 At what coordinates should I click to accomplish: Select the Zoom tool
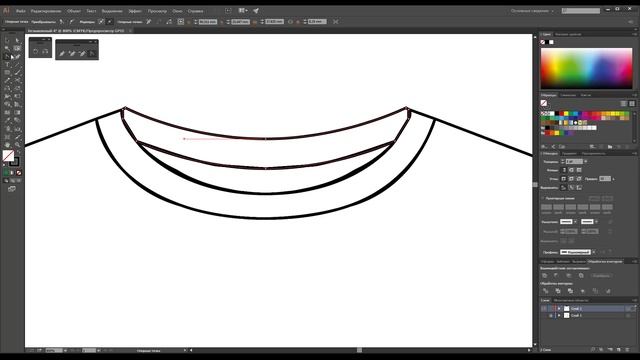point(17,145)
